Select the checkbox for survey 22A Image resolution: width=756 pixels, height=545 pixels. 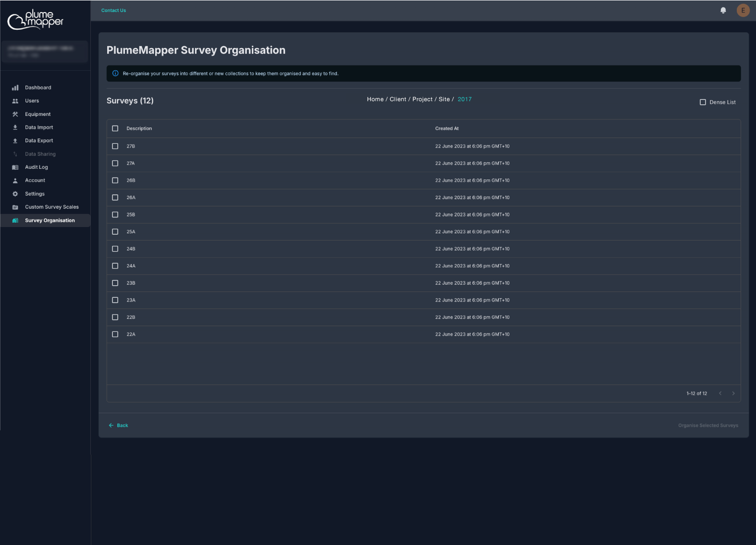115,334
